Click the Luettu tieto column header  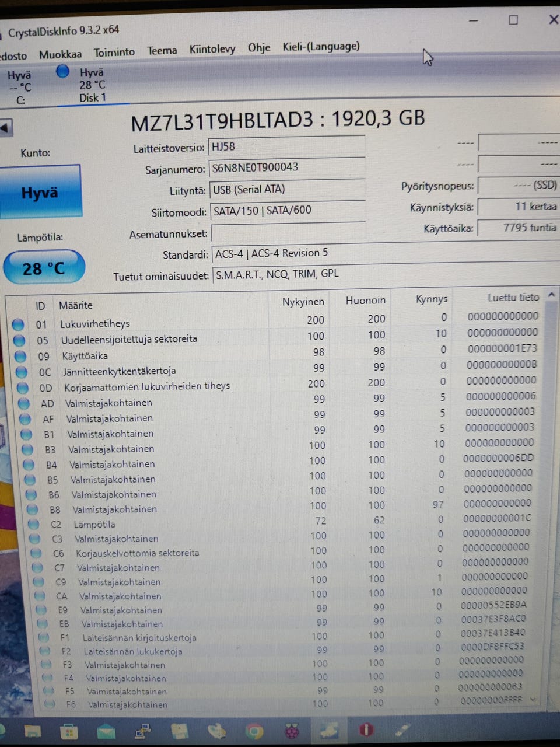point(513,298)
